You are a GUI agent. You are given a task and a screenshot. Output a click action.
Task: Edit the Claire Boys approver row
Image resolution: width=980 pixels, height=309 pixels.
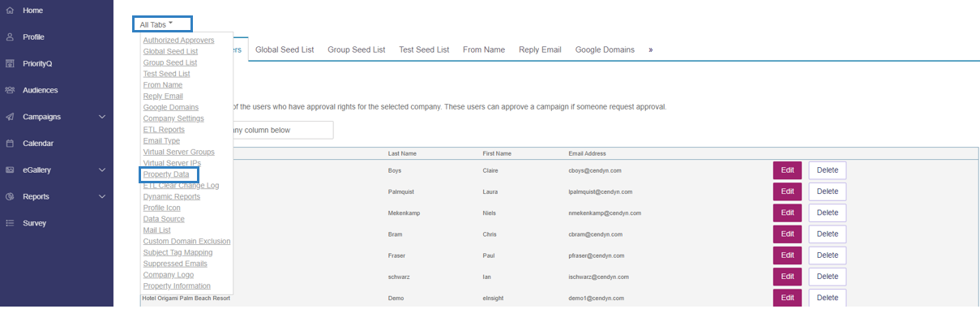click(787, 170)
